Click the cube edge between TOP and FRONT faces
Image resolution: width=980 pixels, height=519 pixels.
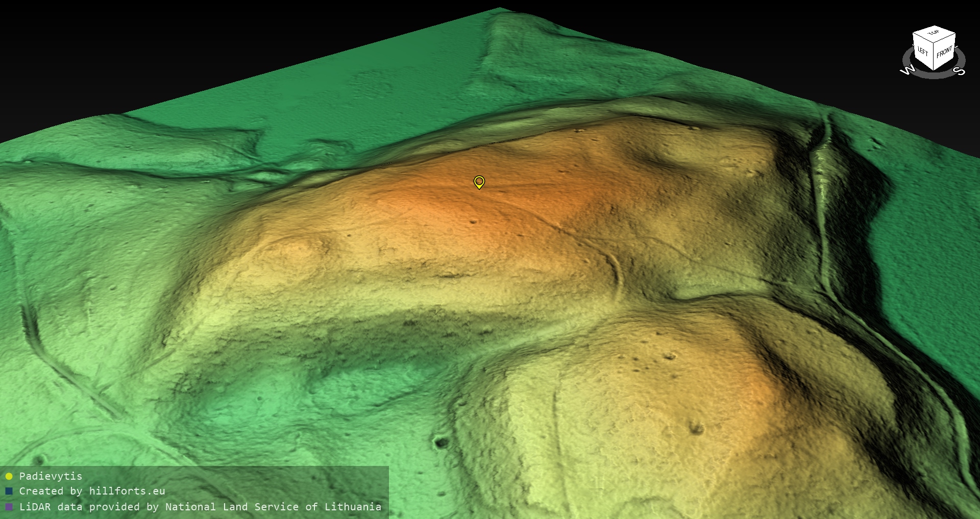coord(945,37)
